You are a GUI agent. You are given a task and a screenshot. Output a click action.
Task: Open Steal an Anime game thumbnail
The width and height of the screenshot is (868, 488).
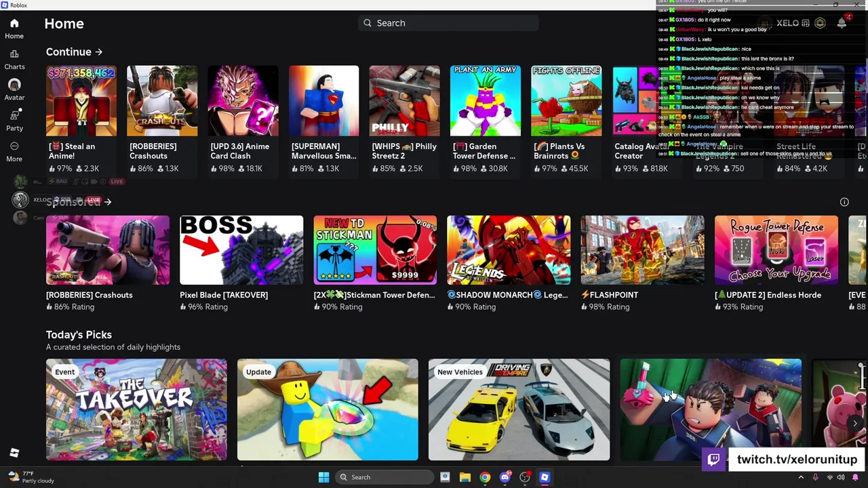tap(81, 100)
